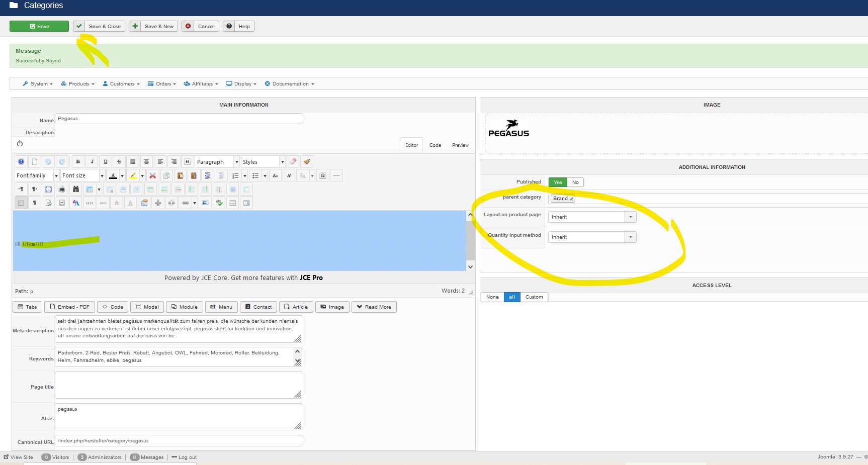Open the JCE editor help icon
The height and width of the screenshot is (465, 868).
point(21,162)
